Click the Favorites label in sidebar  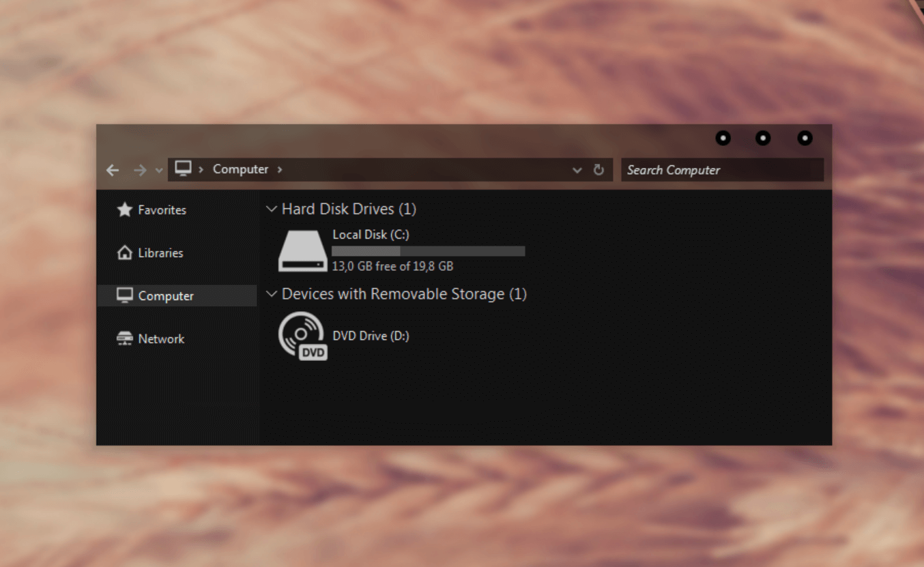coord(162,210)
